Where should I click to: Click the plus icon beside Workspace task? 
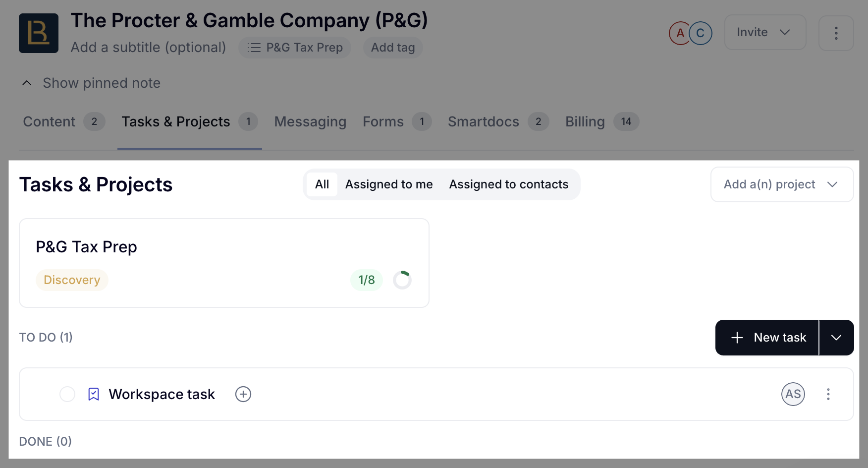tap(243, 394)
